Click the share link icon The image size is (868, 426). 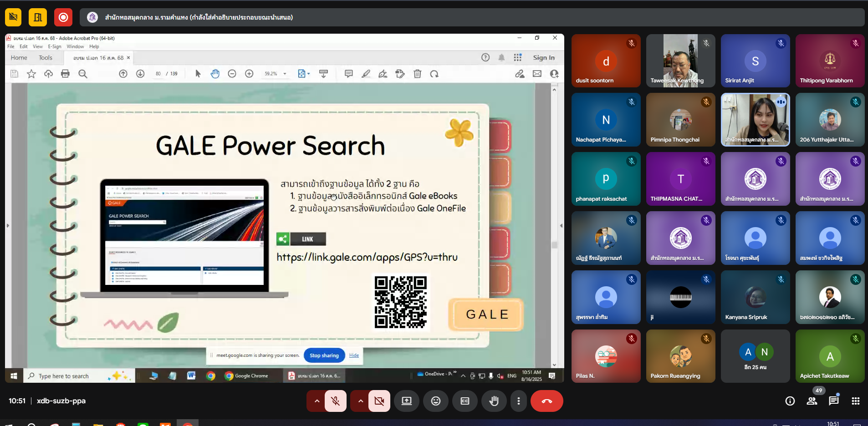click(520, 74)
